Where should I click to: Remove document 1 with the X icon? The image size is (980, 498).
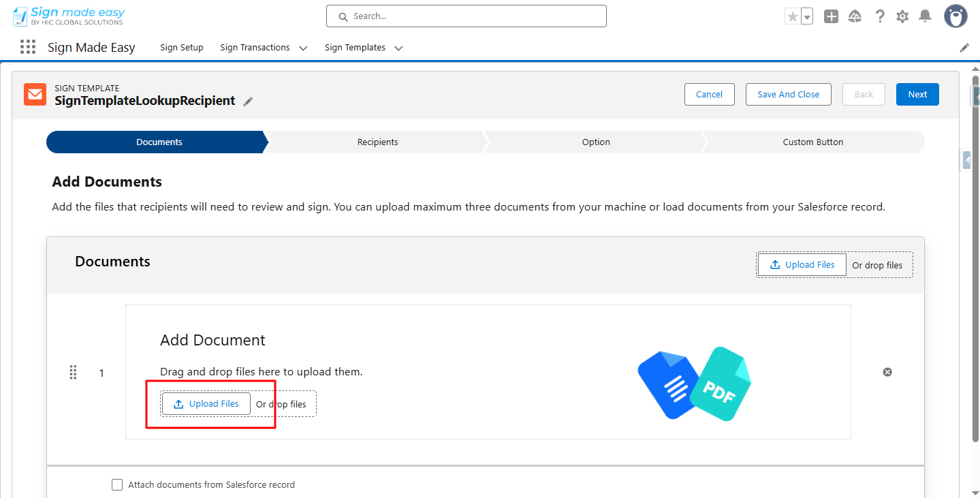click(887, 372)
